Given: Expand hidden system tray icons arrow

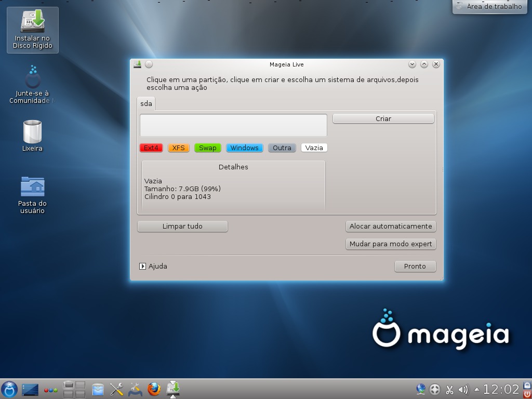Looking at the screenshot, I should 477,390.
